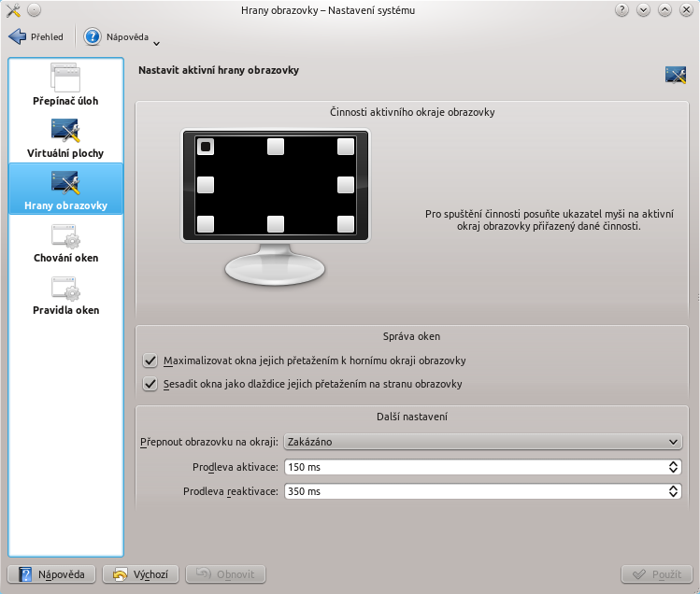
Task: Click the top-right screen corner square
Action: 346,147
